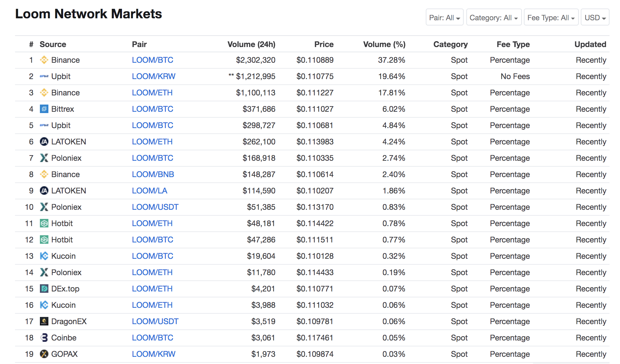Click the $2,302,320 volume value

pos(255,60)
